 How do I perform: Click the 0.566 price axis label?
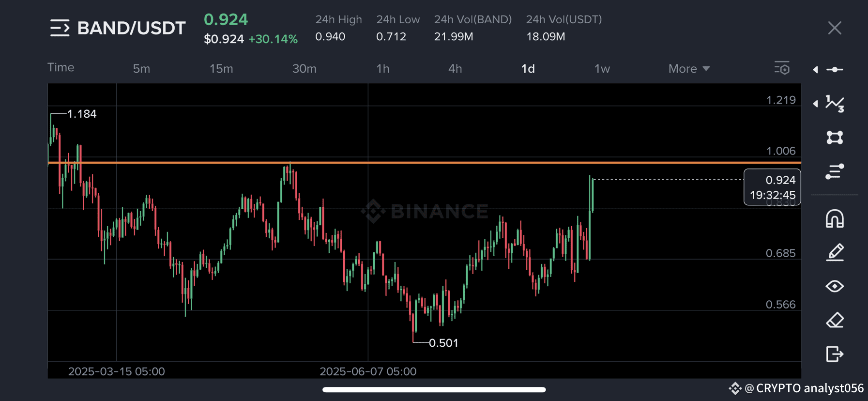(781, 304)
